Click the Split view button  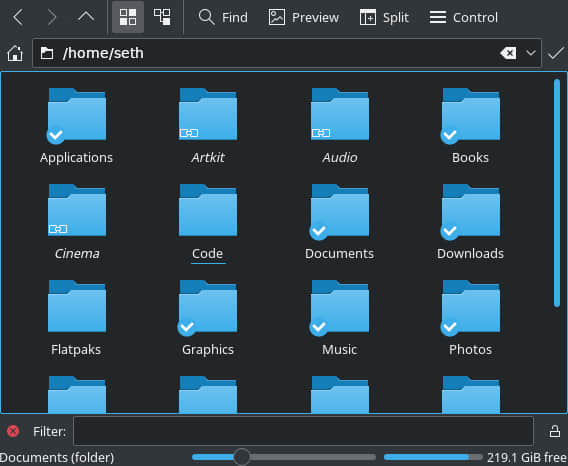click(384, 17)
